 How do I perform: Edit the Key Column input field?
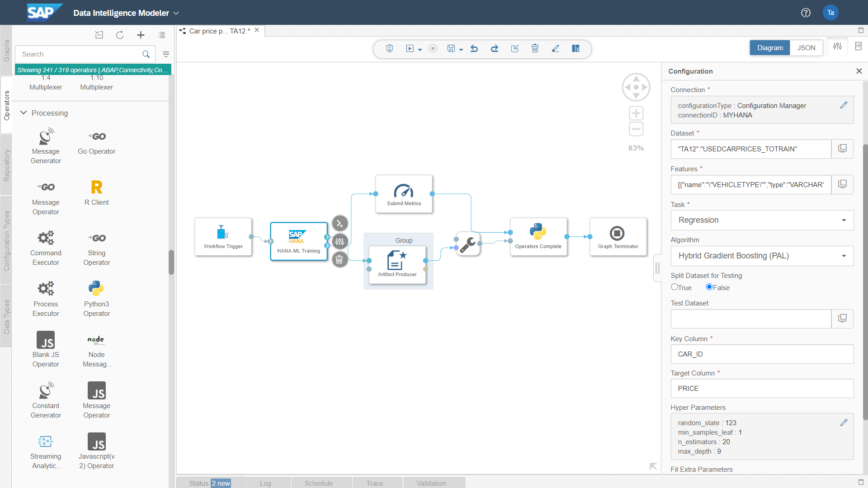pos(762,354)
